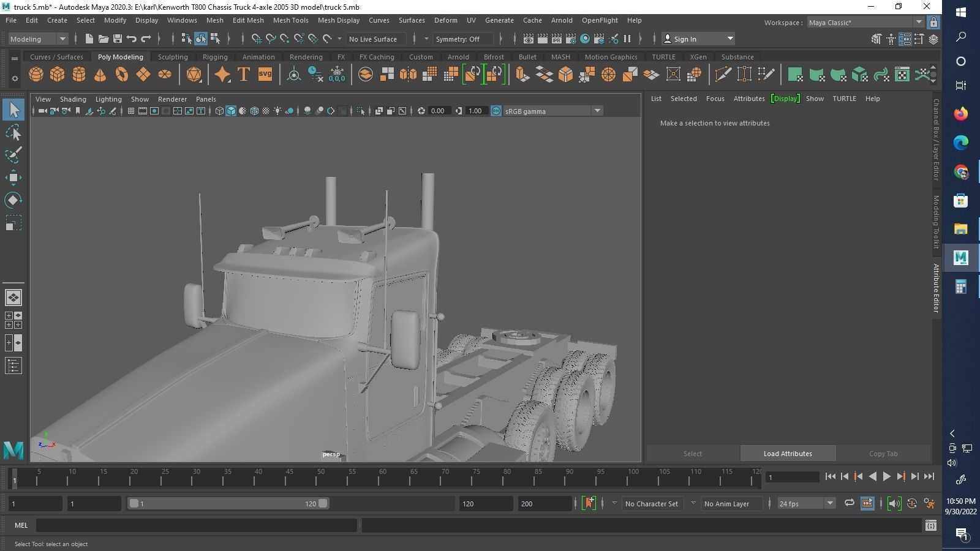The image size is (980, 551).
Task: Select the Rotate tool in toolbox
Action: click(13, 200)
